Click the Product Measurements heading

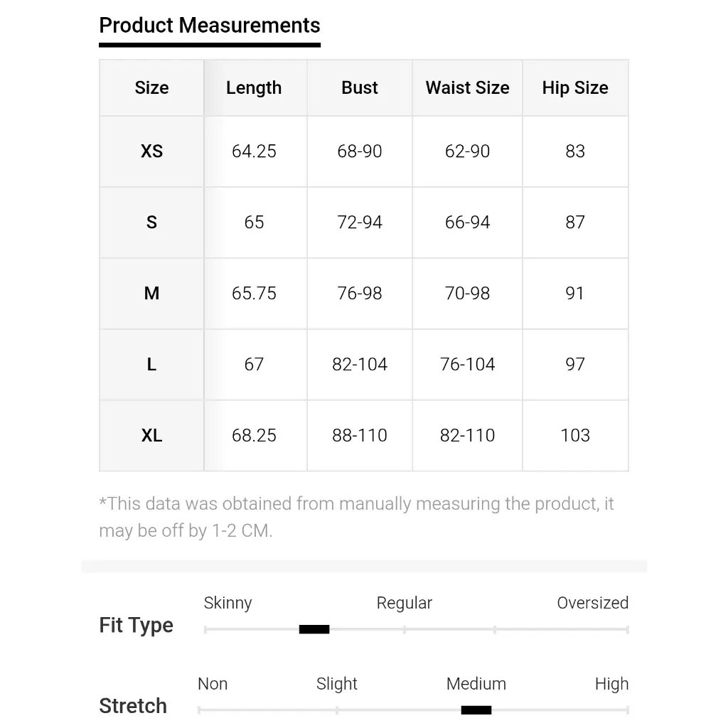click(210, 26)
